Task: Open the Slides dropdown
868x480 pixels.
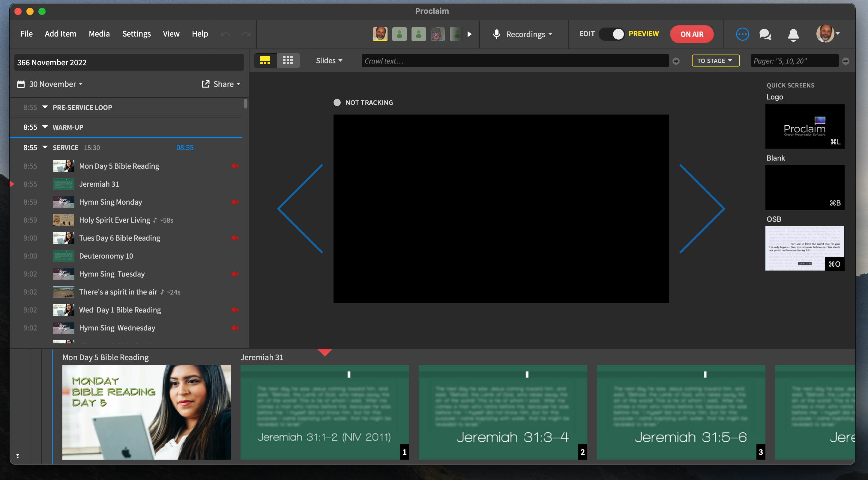Action: pyautogui.click(x=329, y=61)
